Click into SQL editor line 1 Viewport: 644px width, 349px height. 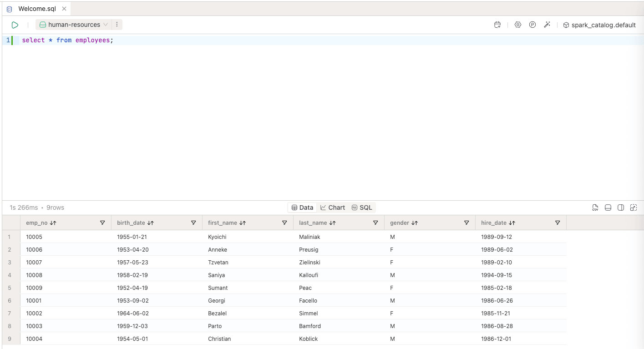(x=332, y=40)
